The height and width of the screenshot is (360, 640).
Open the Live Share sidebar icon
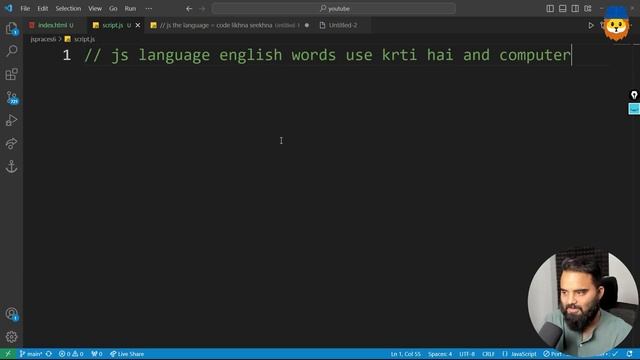click(11, 143)
